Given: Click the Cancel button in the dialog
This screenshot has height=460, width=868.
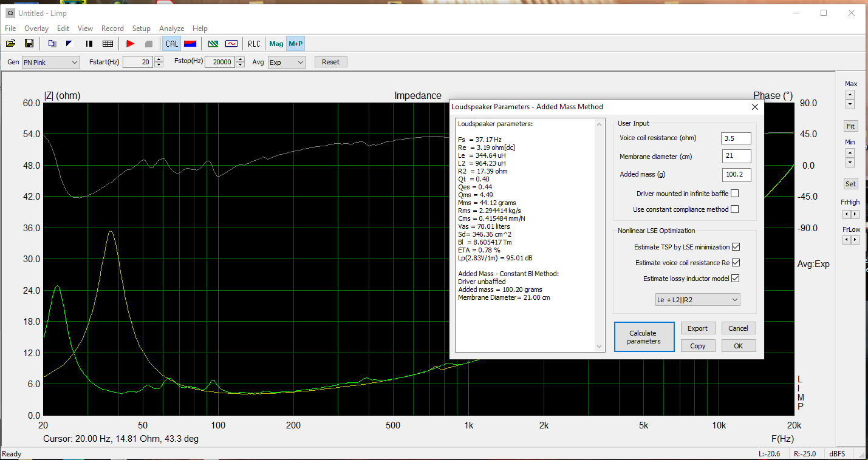Looking at the screenshot, I should click(739, 328).
